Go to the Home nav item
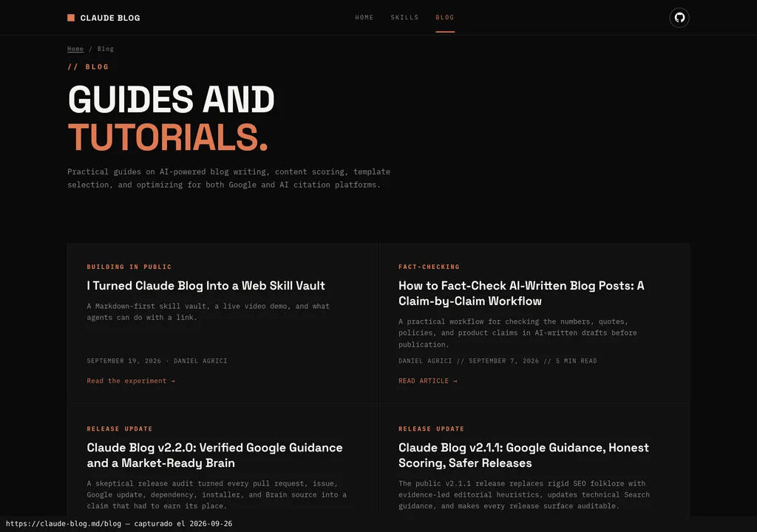Image resolution: width=757 pixels, height=532 pixels. point(364,18)
